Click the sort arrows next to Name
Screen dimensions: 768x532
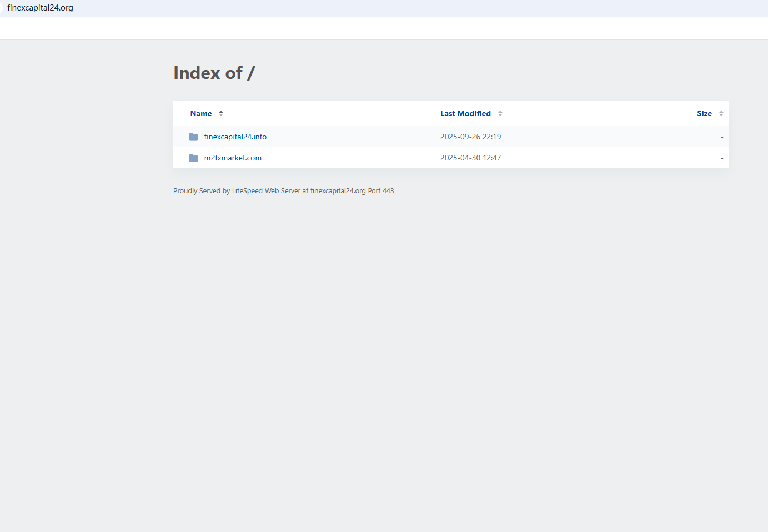tap(221, 113)
